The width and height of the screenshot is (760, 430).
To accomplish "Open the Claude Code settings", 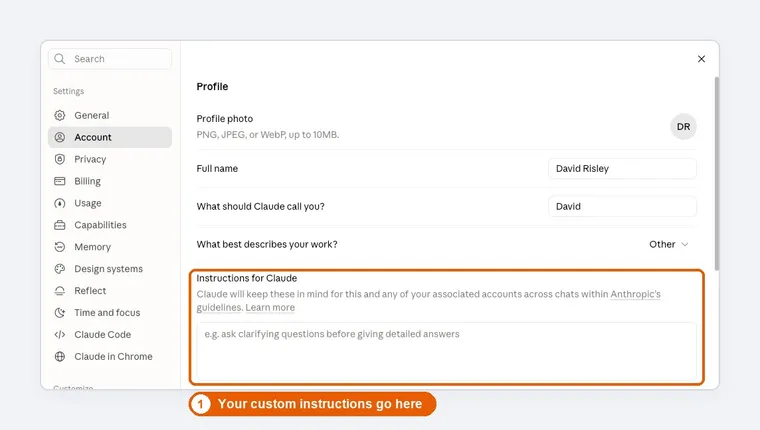I will pos(110,334).
